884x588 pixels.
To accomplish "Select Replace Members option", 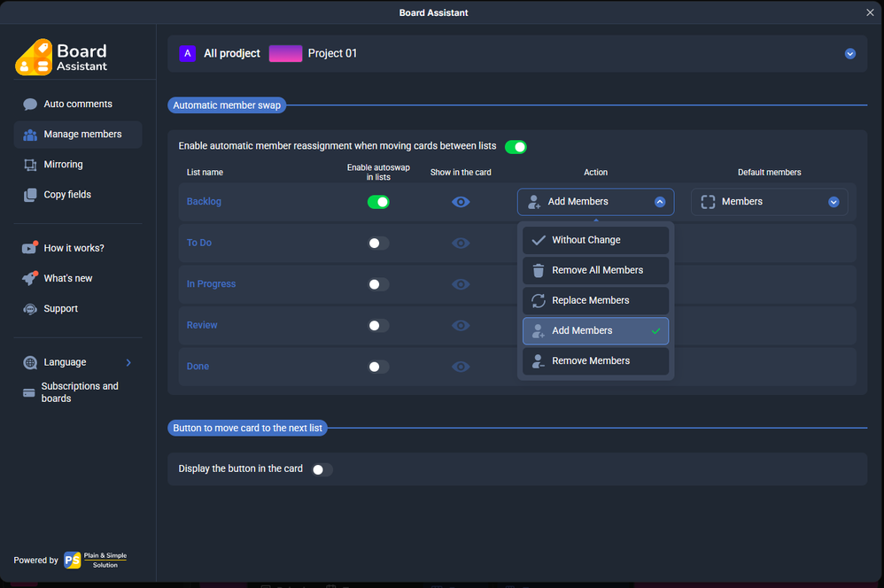I will point(595,301).
